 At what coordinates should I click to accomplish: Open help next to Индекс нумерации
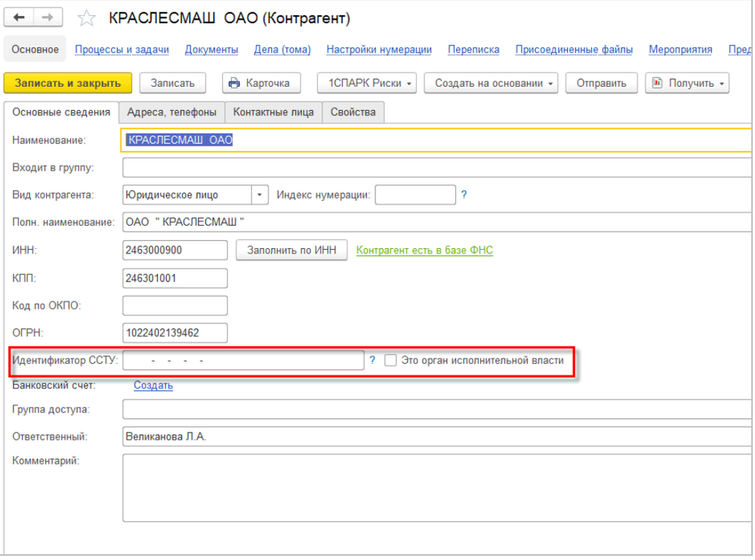pyautogui.click(x=464, y=195)
